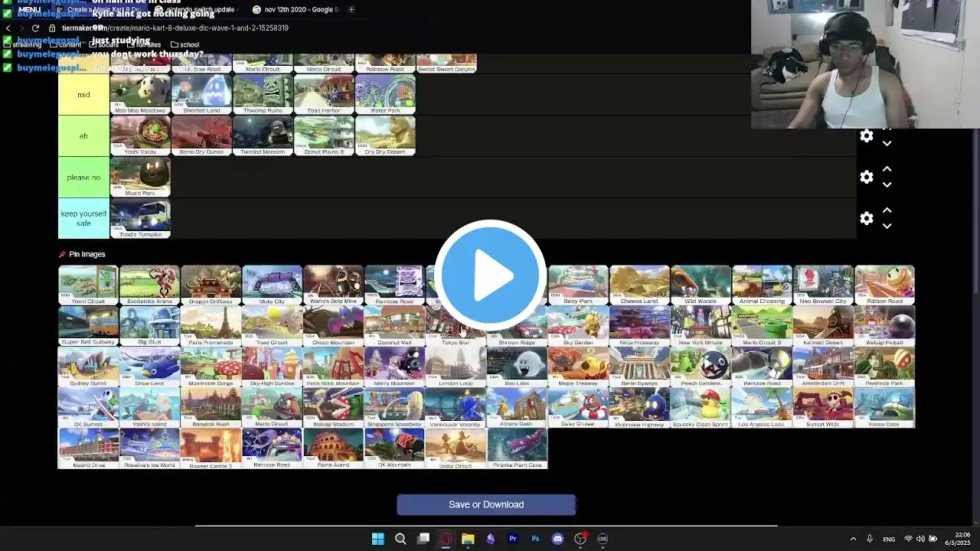Open settings gear for 'please no' tier
Screen dimensions: 980x551
(x=867, y=177)
